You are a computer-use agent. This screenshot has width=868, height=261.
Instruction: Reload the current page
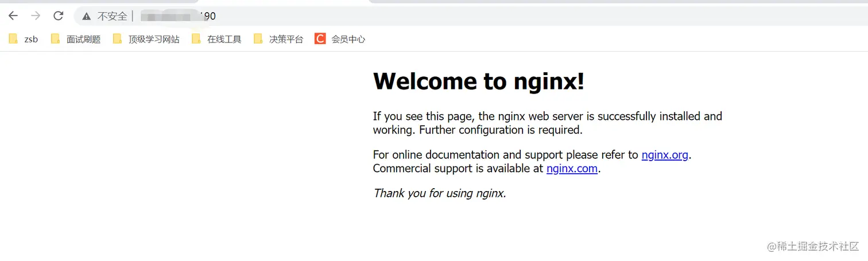click(58, 16)
